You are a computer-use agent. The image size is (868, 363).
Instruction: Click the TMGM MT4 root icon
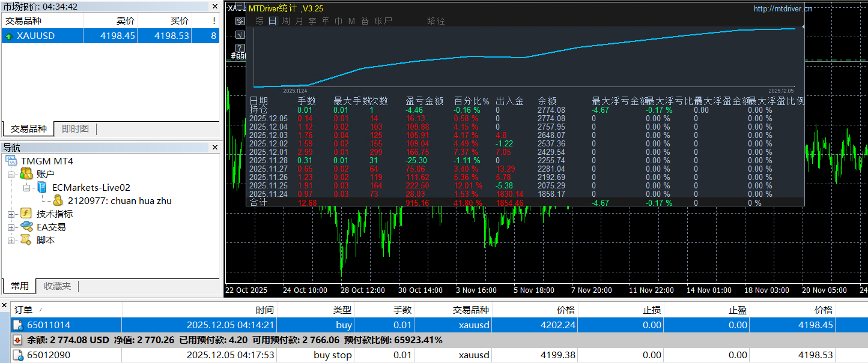(x=11, y=161)
